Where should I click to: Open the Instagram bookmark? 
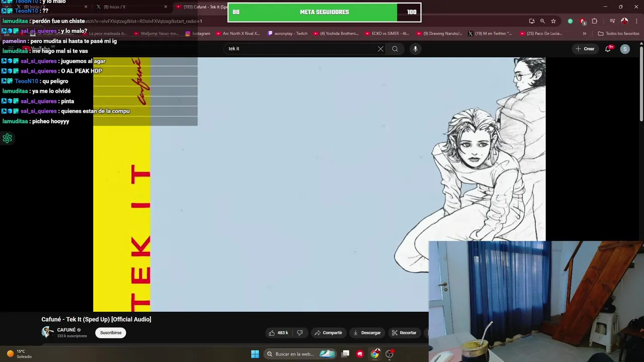pyautogui.click(x=198, y=34)
